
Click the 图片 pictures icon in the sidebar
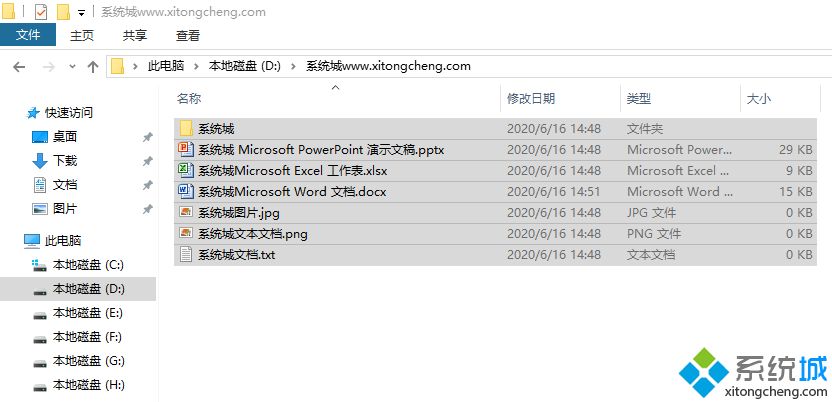[40, 209]
